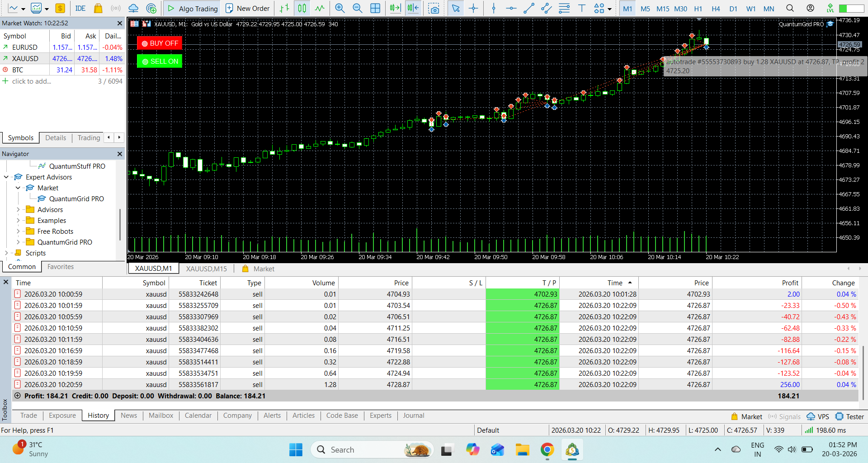Click the New Order button
This screenshot has width=868, height=463.
click(x=247, y=8)
